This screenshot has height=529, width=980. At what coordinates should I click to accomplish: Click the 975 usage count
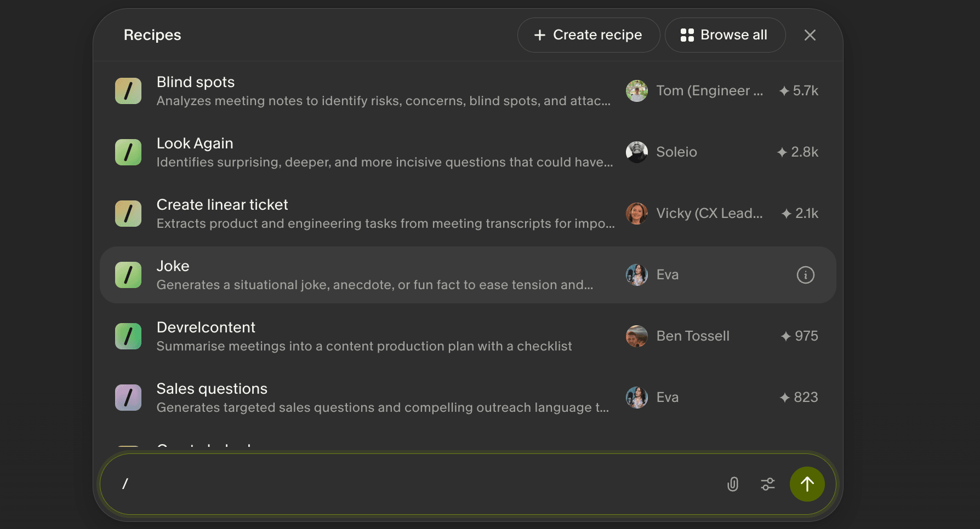click(x=799, y=336)
